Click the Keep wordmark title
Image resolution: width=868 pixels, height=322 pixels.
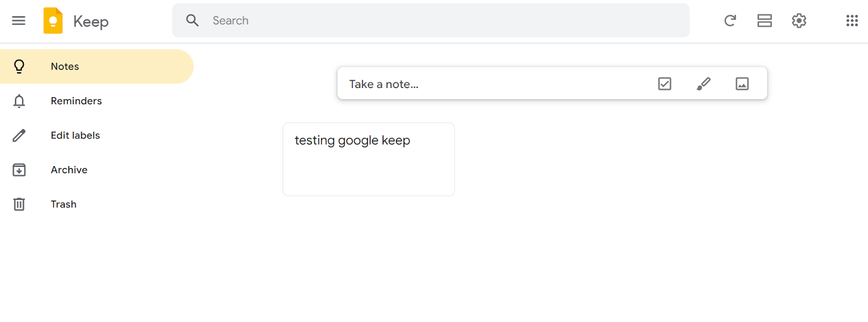click(91, 21)
